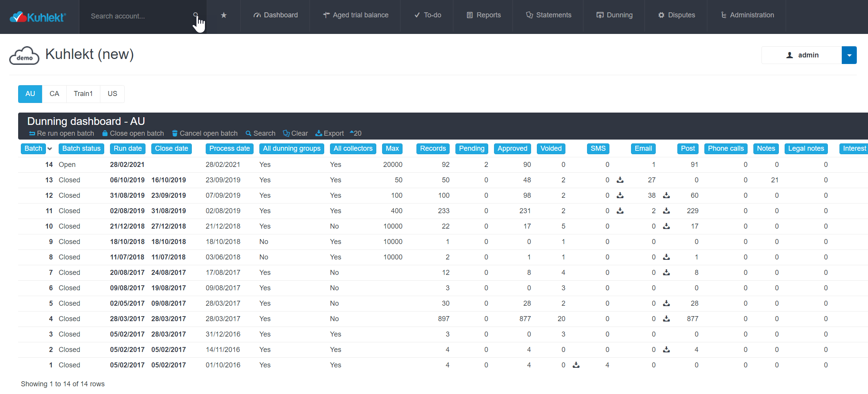
Task: Click the favorites star in the top navigation
Action: point(224,15)
